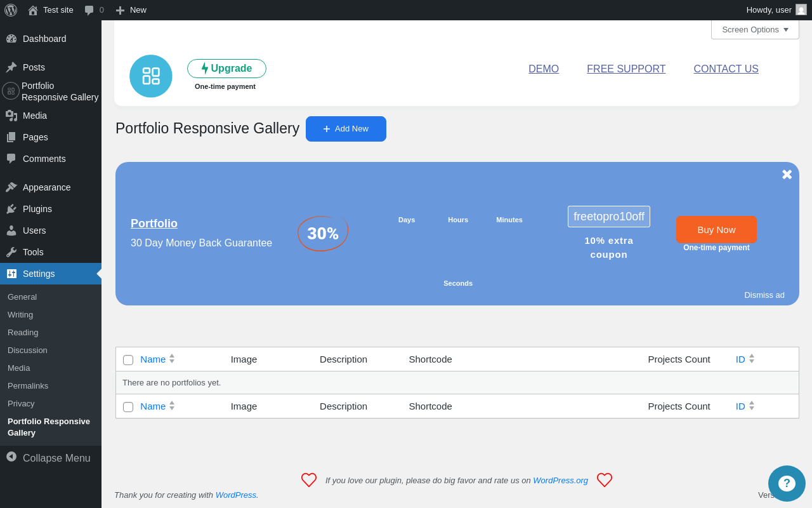This screenshot has width=812, height=508.
Task: Open Discussion settings submenu item
Action: pos(27,350)
